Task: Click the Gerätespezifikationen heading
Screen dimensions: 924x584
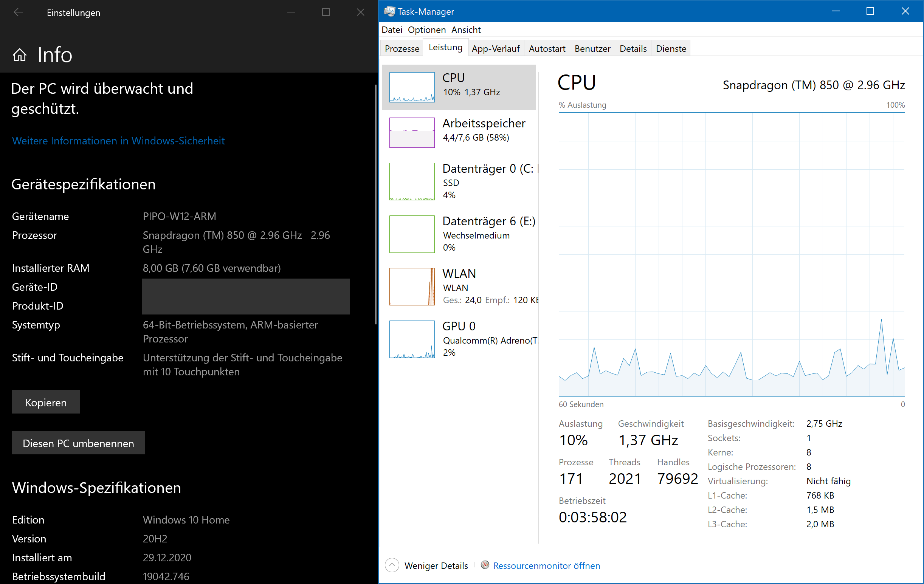Action: coord(83,184)
